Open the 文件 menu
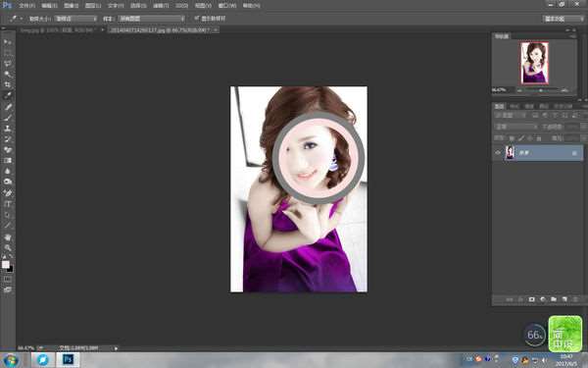 point(26,5)
